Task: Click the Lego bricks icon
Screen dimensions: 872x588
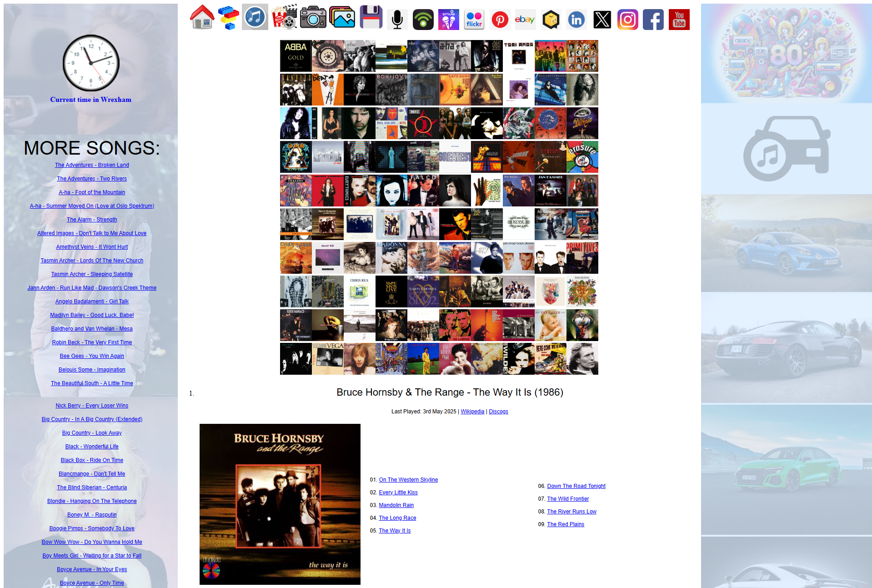Action: pyautogui.click(x=228, y=18)
